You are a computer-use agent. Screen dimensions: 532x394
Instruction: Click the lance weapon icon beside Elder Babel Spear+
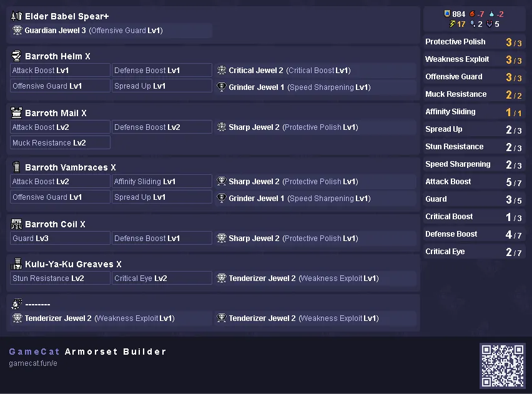click(x=16, y=16)
